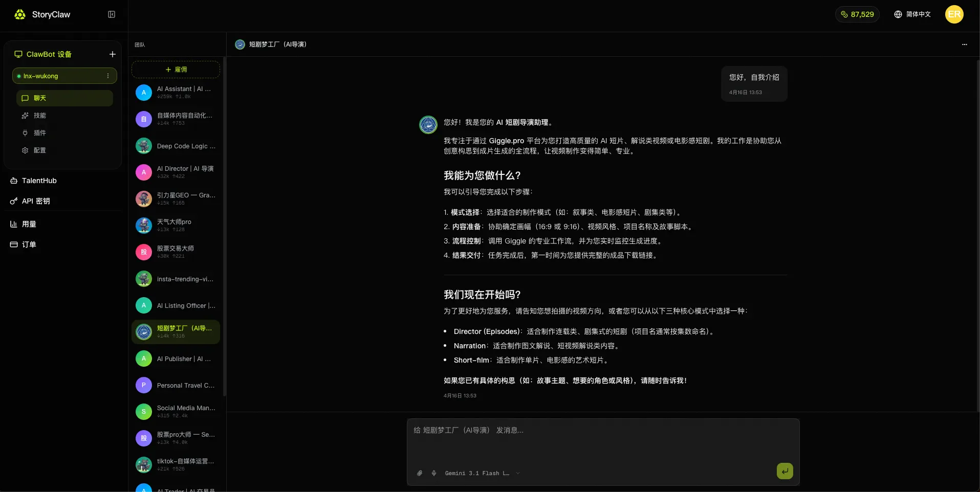Add a new ClawBot device with plus
The width and height of the screenshot is (980, 492).
113,54
